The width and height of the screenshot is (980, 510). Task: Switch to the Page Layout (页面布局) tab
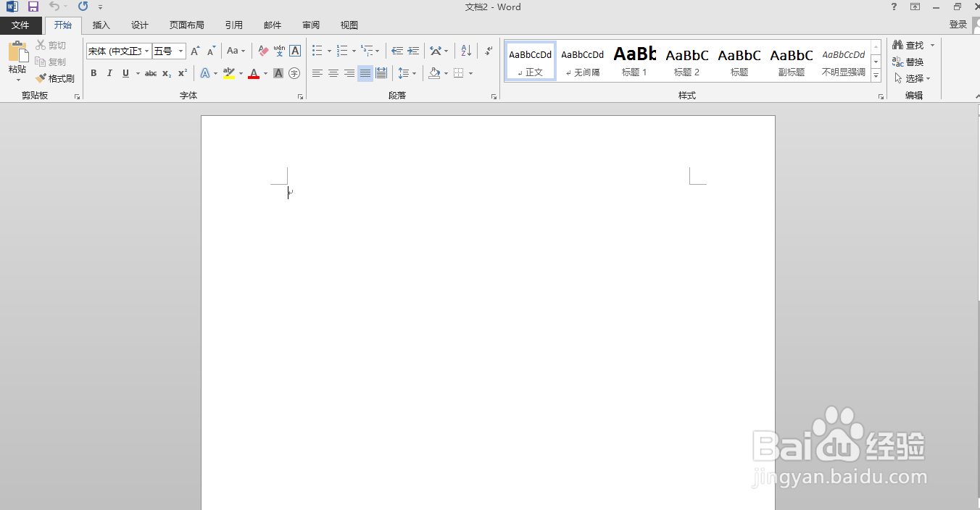tap(187, 25)
